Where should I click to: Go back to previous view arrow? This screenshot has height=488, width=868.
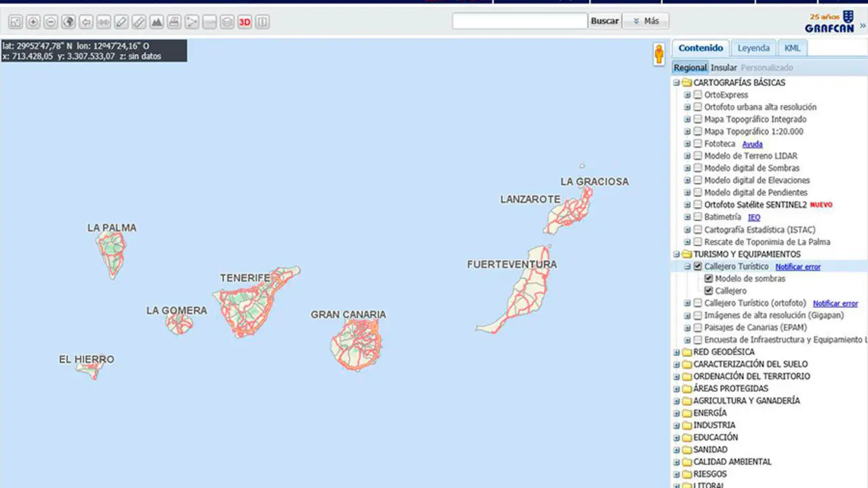tap(86, 22)
